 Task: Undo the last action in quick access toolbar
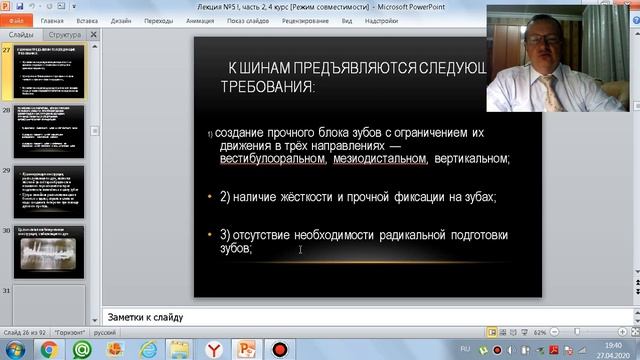(32, 7)
